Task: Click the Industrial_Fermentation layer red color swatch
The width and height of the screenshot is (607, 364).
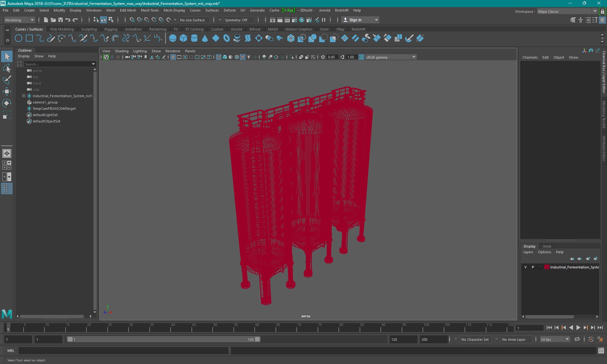Action: [x=547, y=267]
